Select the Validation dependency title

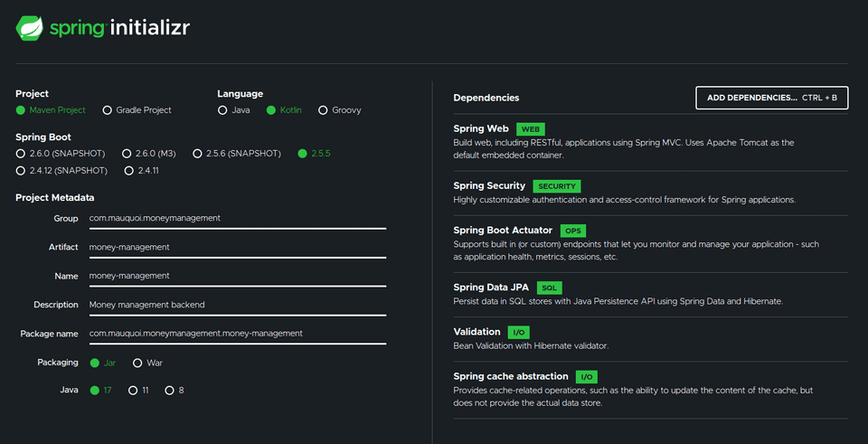click(x=476, y=332)
